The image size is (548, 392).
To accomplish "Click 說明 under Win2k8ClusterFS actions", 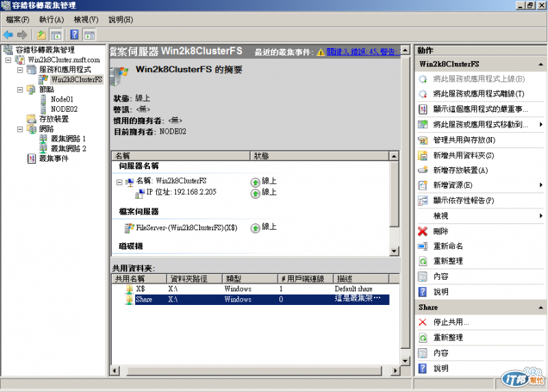I will (440, 292).
